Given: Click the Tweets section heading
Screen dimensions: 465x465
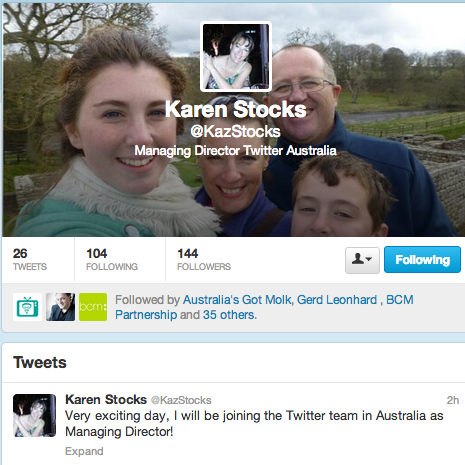Looking at the screenshot, I should click(40, 362).
